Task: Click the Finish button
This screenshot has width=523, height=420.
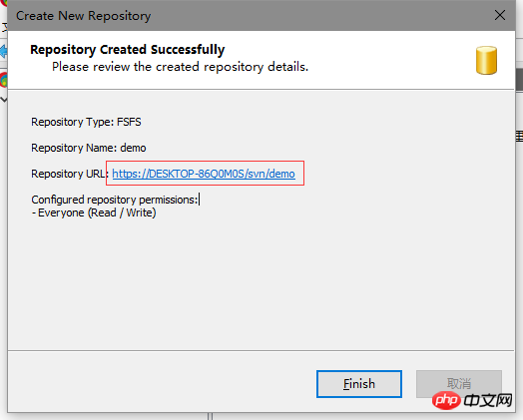Action: click(359, 384)
